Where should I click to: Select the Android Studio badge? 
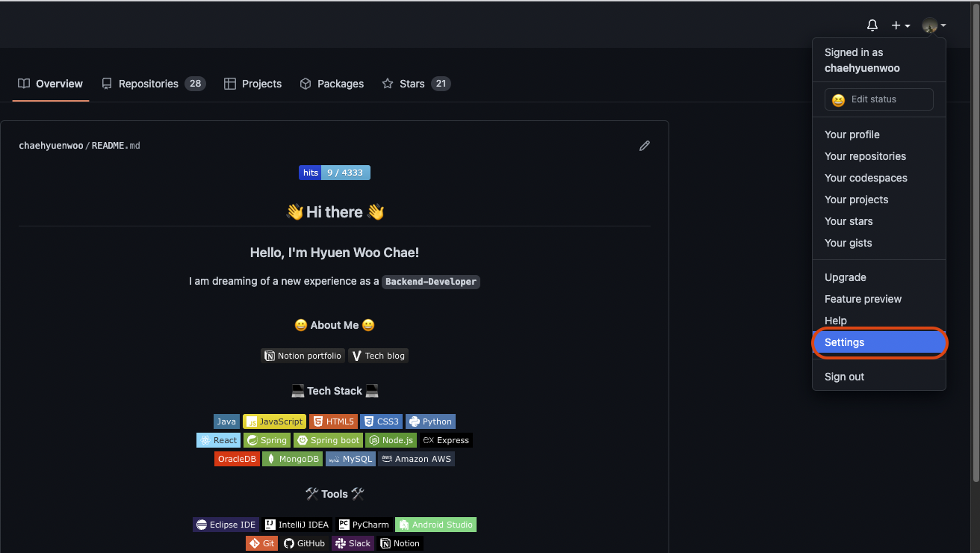435,524
